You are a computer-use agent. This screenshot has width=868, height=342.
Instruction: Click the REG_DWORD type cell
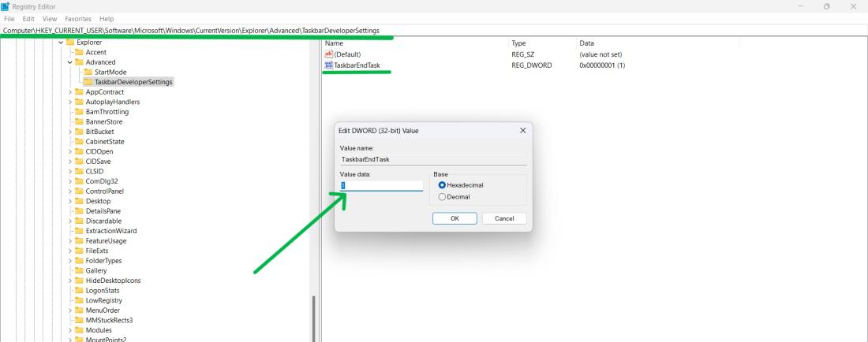pyautogui.click(x=531, y=65)
